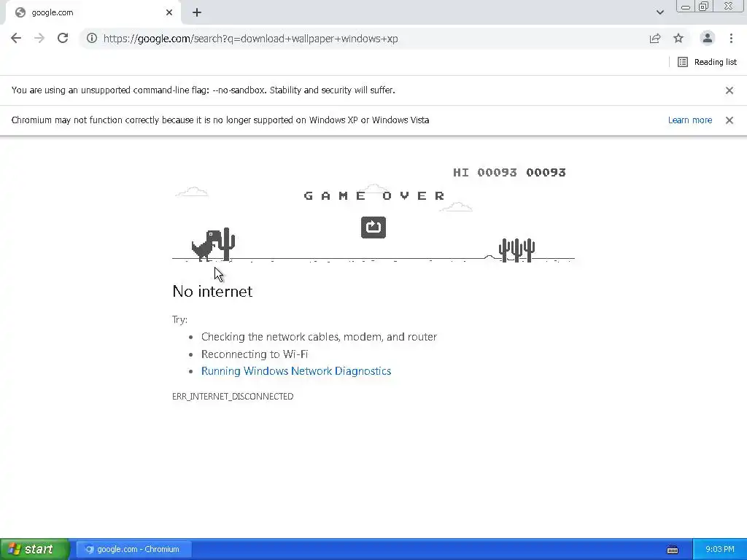Expand the tab search dropdown arrow
This screenshot has width=747, height=560.
(659, 12)
